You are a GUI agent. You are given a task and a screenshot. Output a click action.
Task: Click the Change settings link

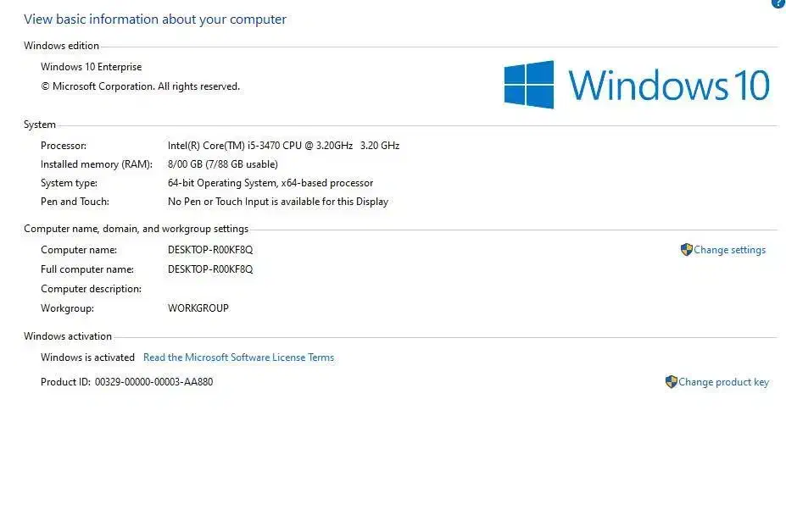729,250
